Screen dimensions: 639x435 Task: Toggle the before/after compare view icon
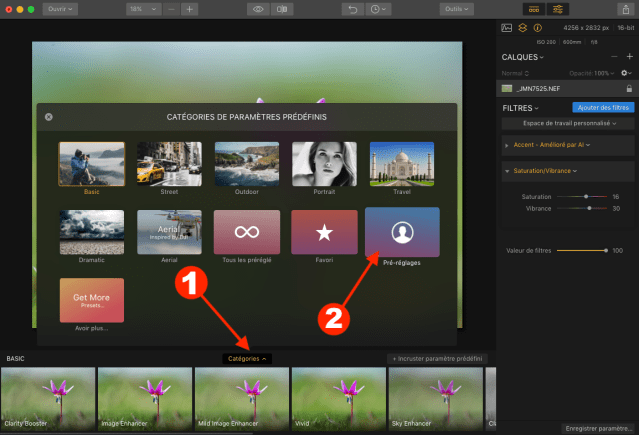(x=283, y=9)
